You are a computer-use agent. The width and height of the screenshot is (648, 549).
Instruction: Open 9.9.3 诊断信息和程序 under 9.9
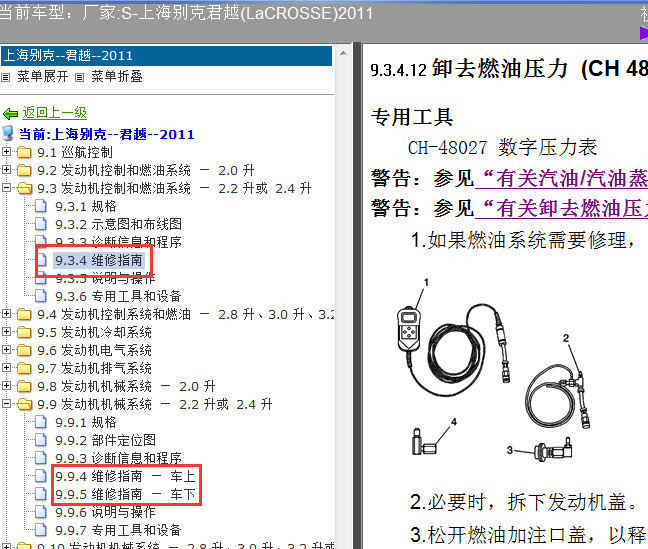tap(118, 458)
